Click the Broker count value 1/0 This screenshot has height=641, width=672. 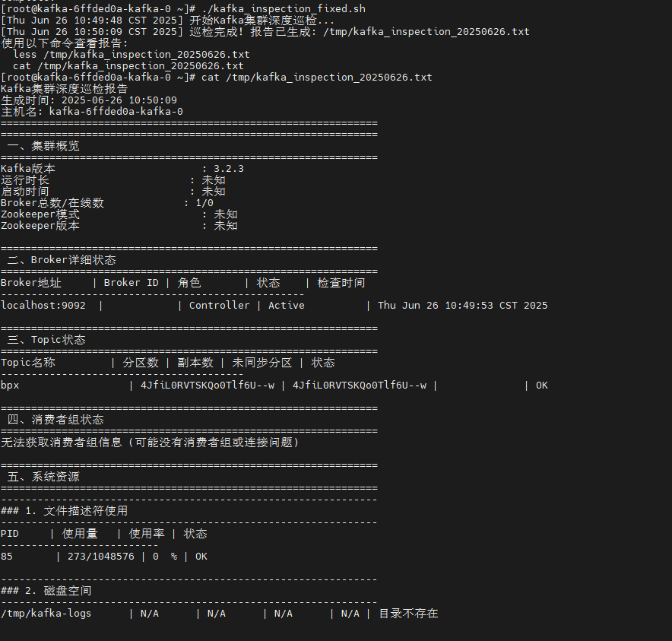(x=204, y=203)
